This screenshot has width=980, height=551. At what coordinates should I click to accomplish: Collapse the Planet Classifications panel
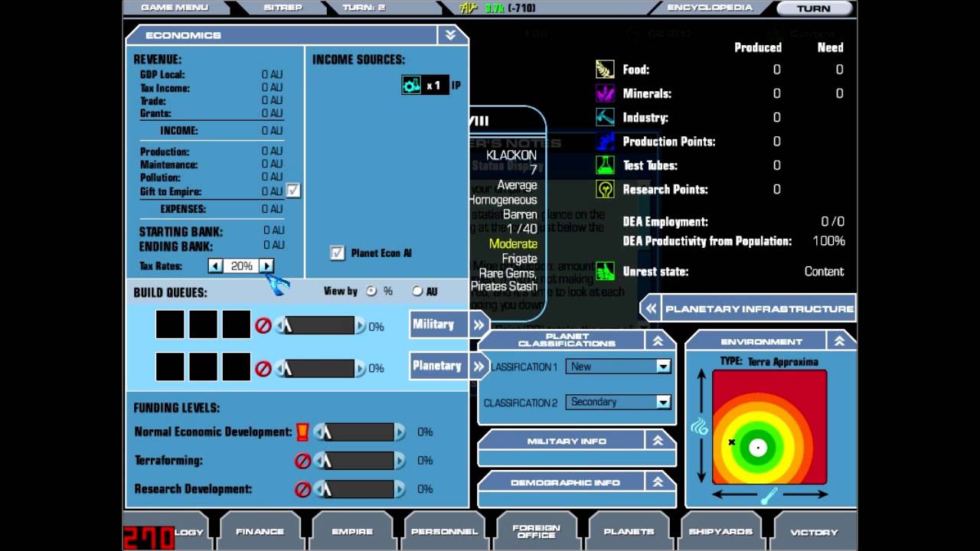tap(658, 342)
